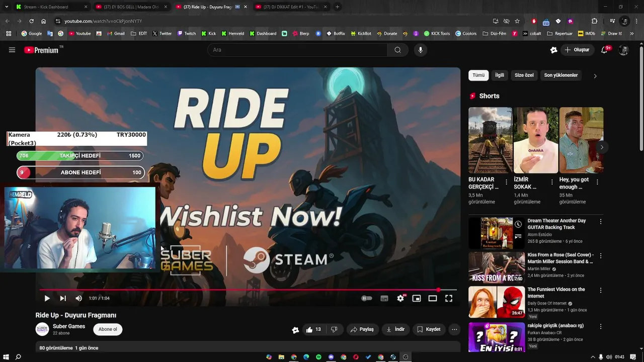Open Kiss From a Rose thumbnail
The width and height of the screenshot is (644, 362).
pyautogui.click(x=497, y=267)
